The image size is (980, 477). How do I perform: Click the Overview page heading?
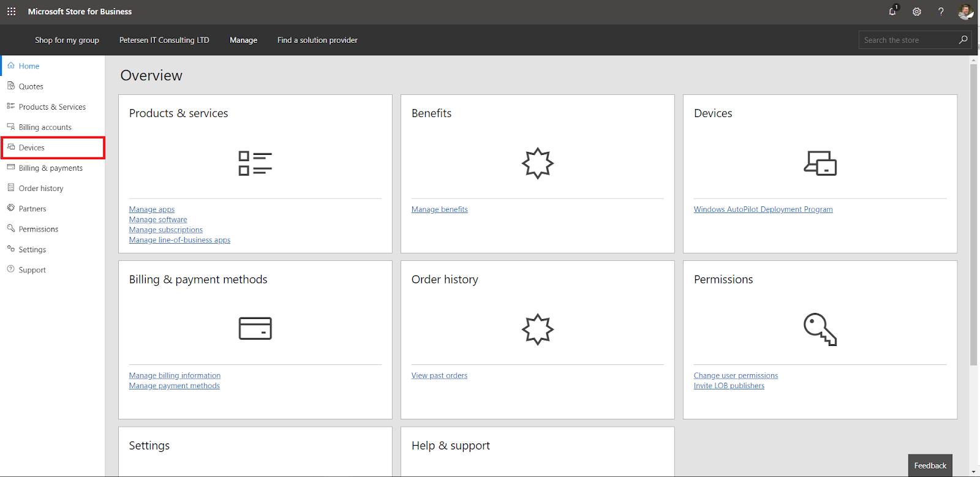151,75
